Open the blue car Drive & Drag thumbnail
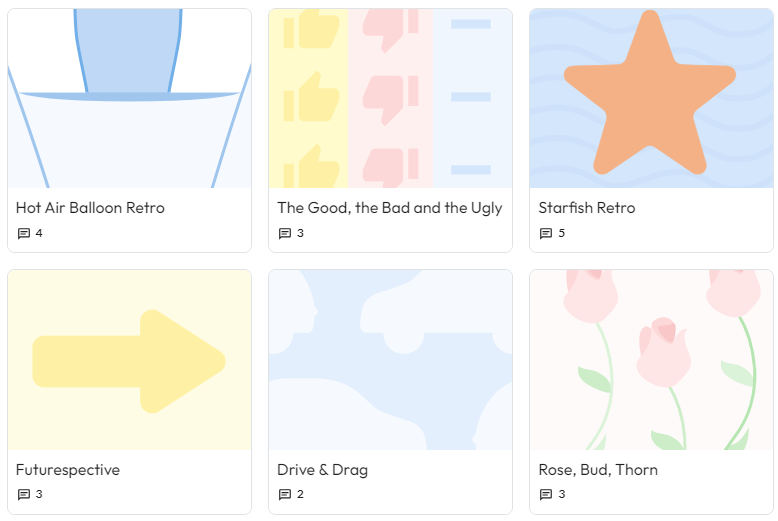The width and height of the screenshot is (778, 521). pyautogui.click(x=390, y=360)
